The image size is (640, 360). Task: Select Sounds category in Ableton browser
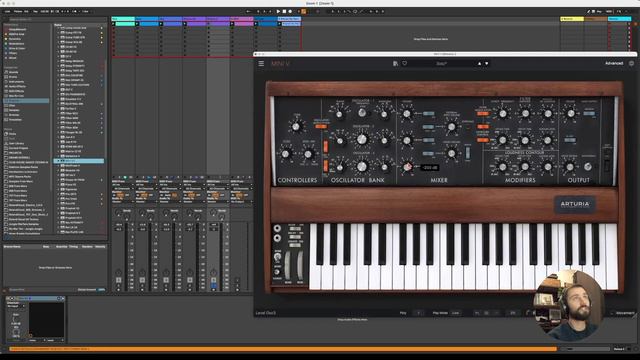click(x=14, y=72)
